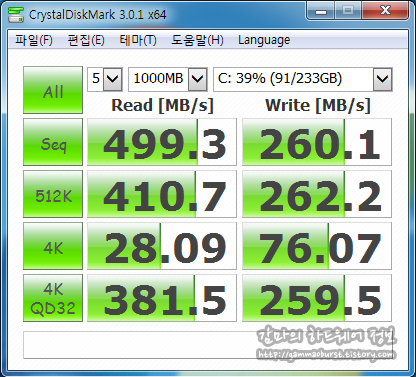
Task: Click the Write [MB/s] column header
Action: (x=318, y=105)
